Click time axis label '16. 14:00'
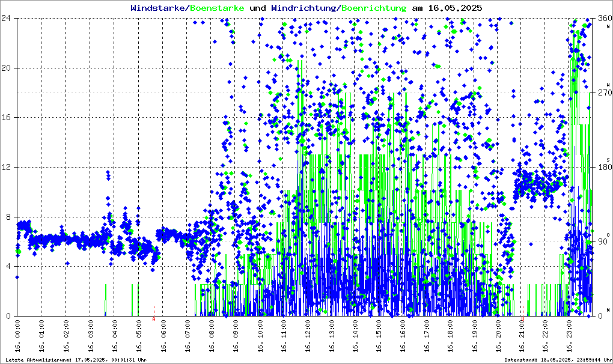This screenshot has width=613, height=364. (x=355, y=336)
